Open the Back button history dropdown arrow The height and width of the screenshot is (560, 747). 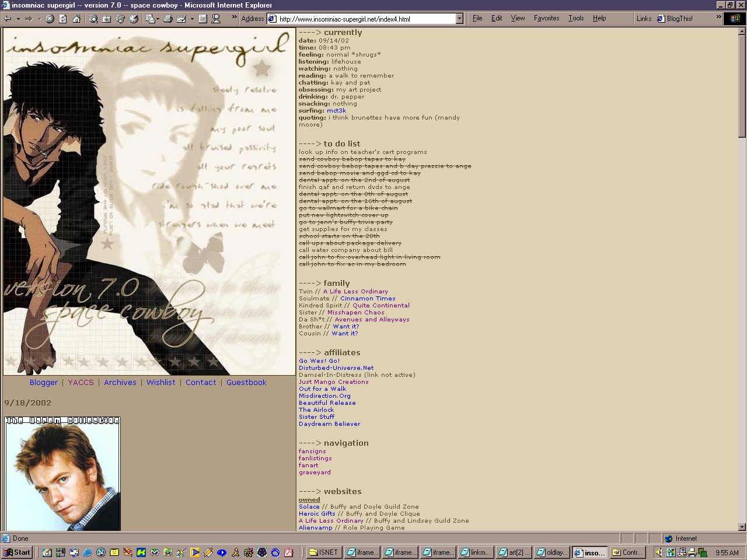[18, 19]
